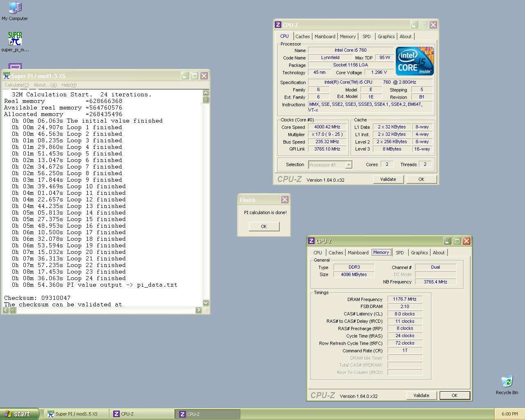Switch to Super PI taskbar button
Screen dimensions: 525x420
(x=76, y=414)
